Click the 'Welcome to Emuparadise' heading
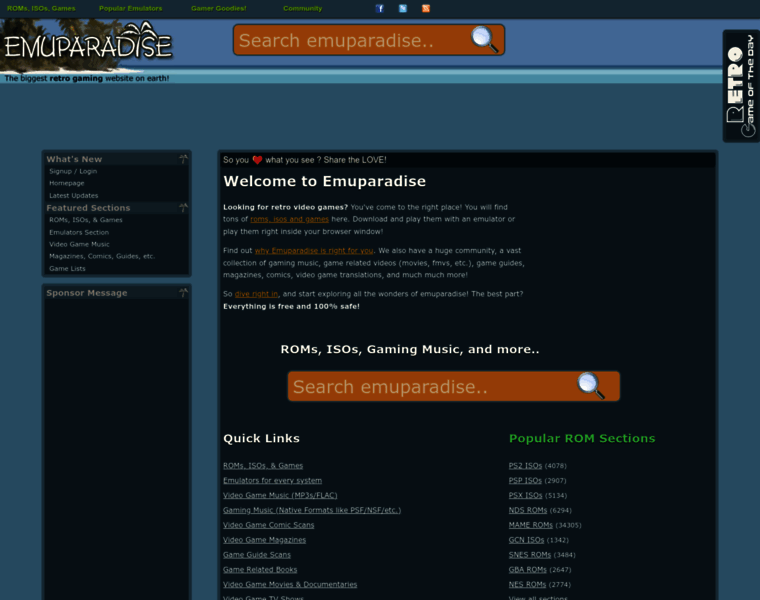Image resolution: width=760 pixels, height=600 pixels. (325, 181)
